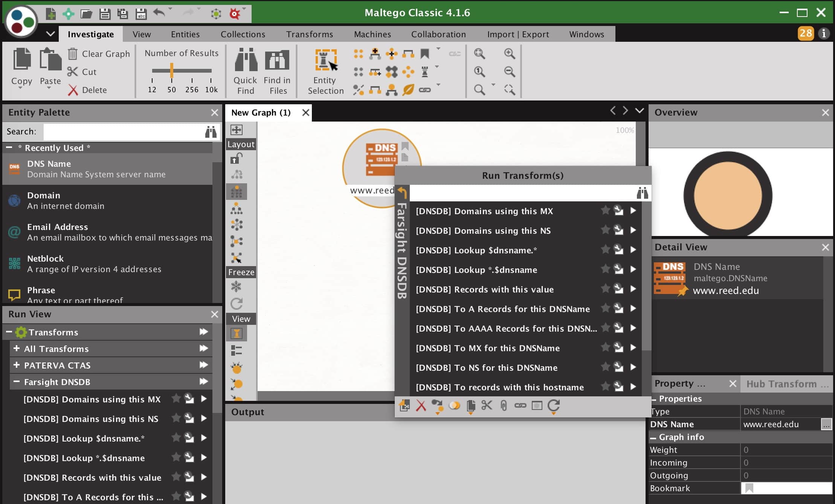Click the Delete button in ribbon
Viewport: 835px width, 504px height.
(87, 90)
